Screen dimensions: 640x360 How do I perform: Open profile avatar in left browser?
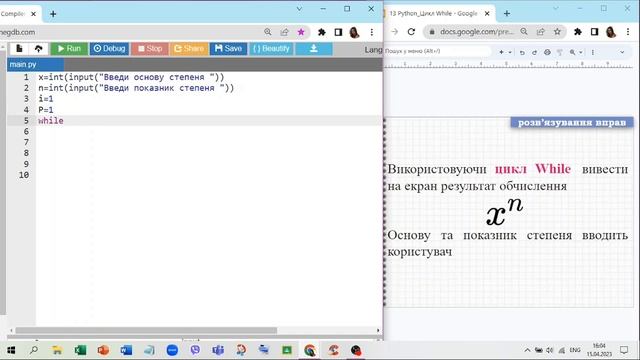point(354,32)
